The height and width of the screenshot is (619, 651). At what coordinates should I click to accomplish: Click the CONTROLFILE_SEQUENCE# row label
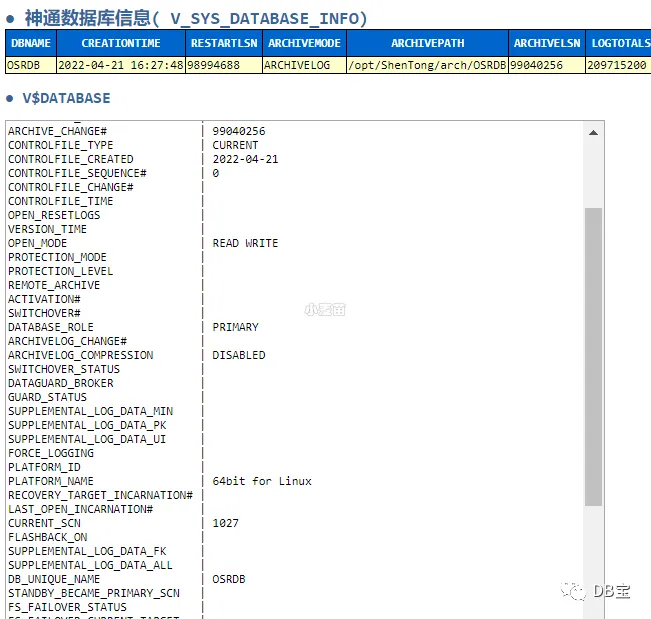tap(77, 173)
